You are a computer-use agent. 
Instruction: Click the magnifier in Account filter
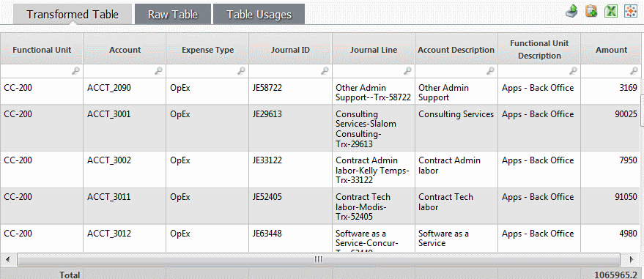pyautogui.click(x=158, y=71)
